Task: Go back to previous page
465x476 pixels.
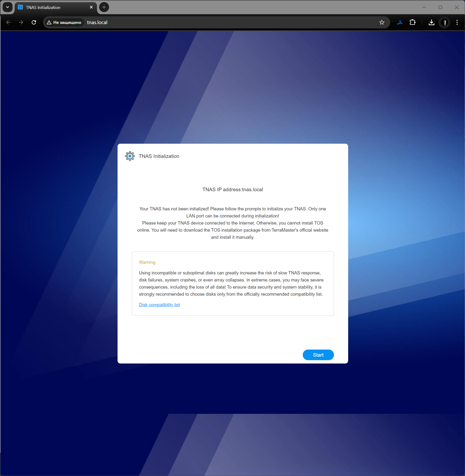Action: click(8, 22)
